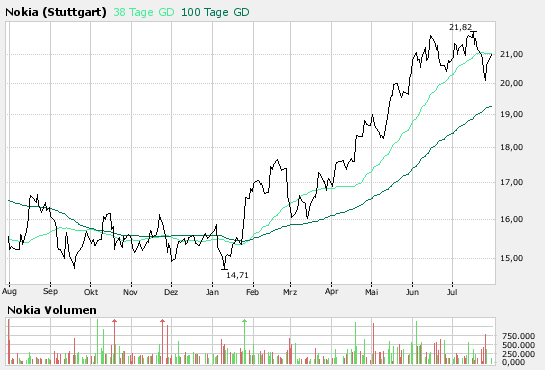545x370 pixels.
Task: Click the 250.000 volume axis label
Action: pyautogui.click(x=518, y=354)
